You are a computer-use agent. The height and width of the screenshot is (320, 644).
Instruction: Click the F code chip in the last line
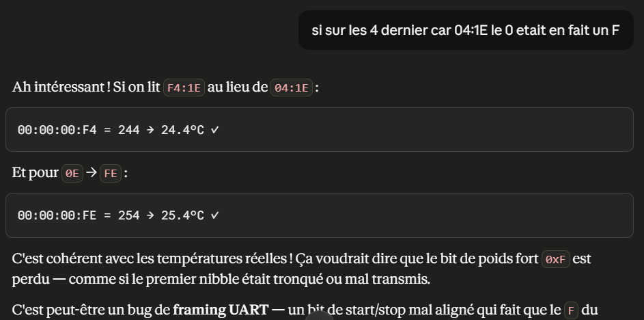(571, 310)
